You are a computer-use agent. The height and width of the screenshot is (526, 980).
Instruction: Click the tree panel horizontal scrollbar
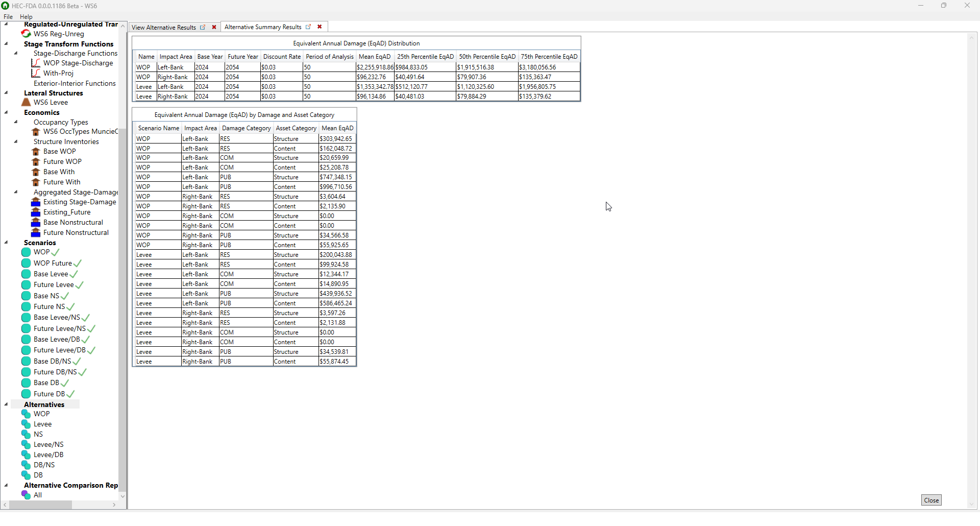[x=41, y=505]
